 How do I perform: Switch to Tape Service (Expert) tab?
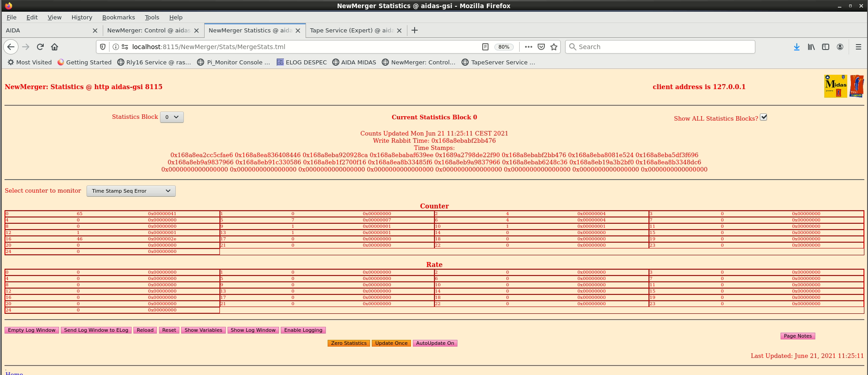click(352, 30)
